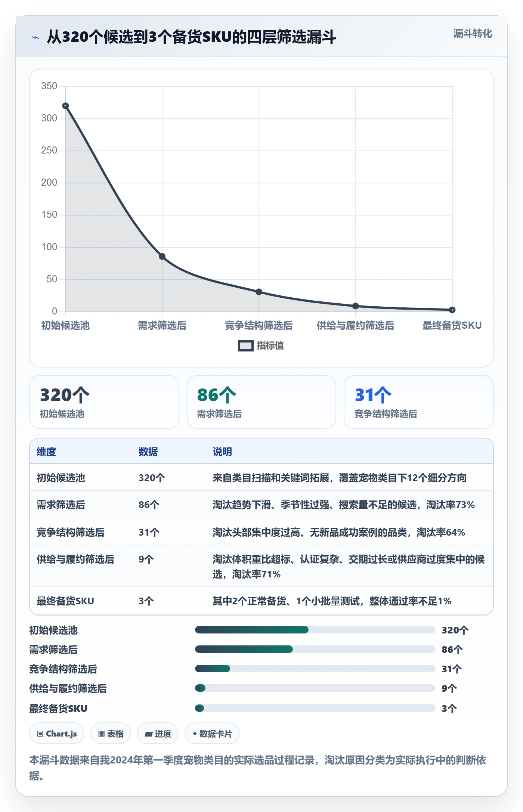The image size is (523, 812).
Task: Click the 初始候选池 data point at 320
Action: pyautogui.click(x=65, y=106)
